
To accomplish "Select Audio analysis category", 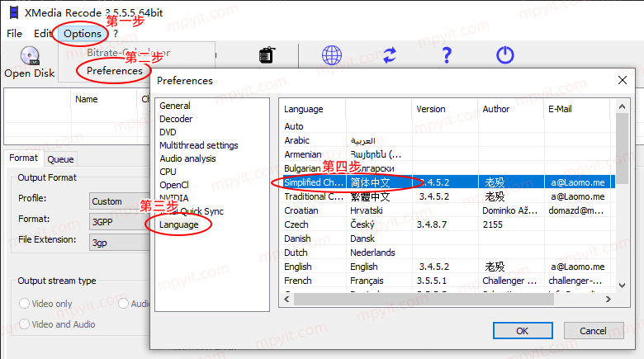I will click(187, 158).
